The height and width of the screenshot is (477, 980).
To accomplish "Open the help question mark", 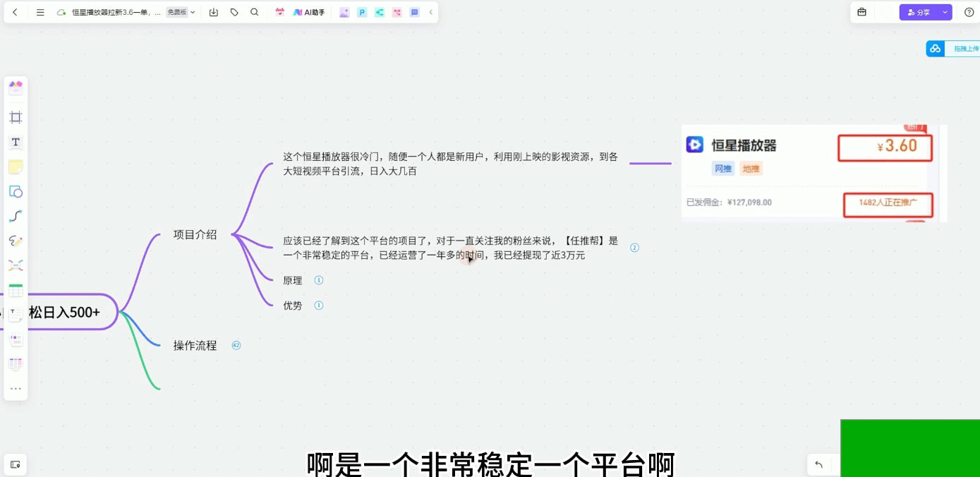I will (x=969, y=12).
